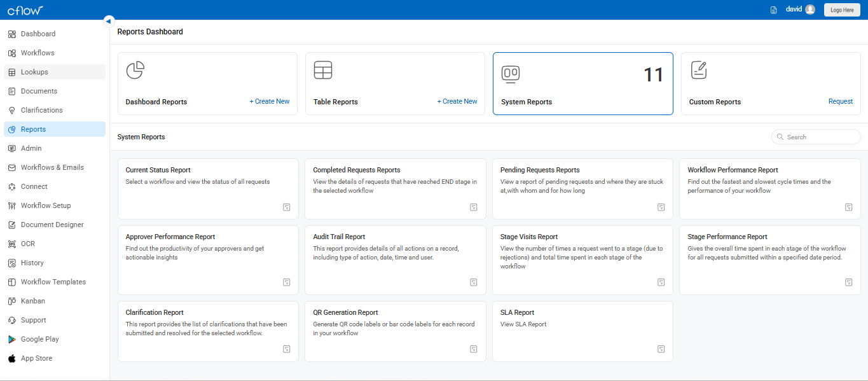The height and width of the screenshot is (381, 868).
Task: Open Completed Requests Reports card icon
Action: (x=474, y=207)
